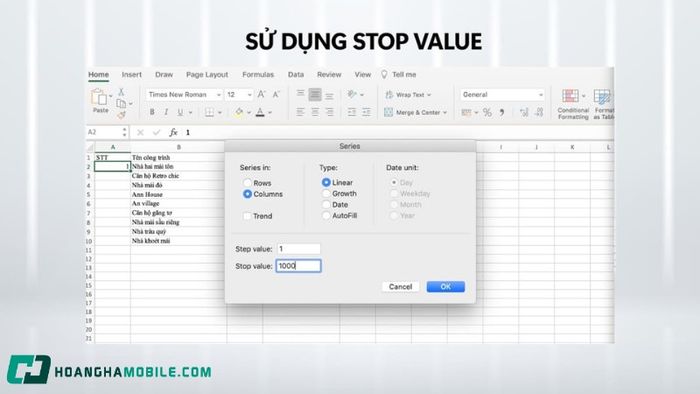700x394 pixels.
Task: Cancel formula bar entry with X
Action: (140, 132)
